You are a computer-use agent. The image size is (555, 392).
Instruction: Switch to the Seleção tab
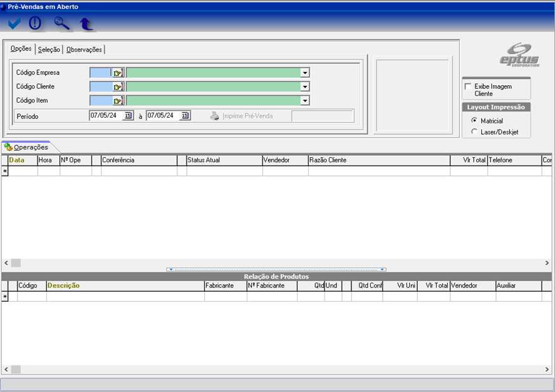pos(49,49)
